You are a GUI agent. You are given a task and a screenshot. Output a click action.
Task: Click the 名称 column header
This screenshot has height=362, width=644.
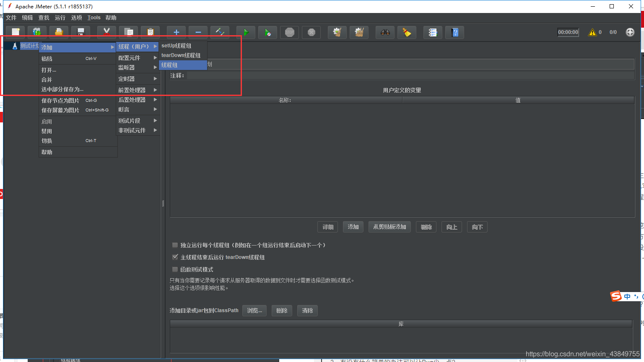pyautogui.click(x=286, y=100)
